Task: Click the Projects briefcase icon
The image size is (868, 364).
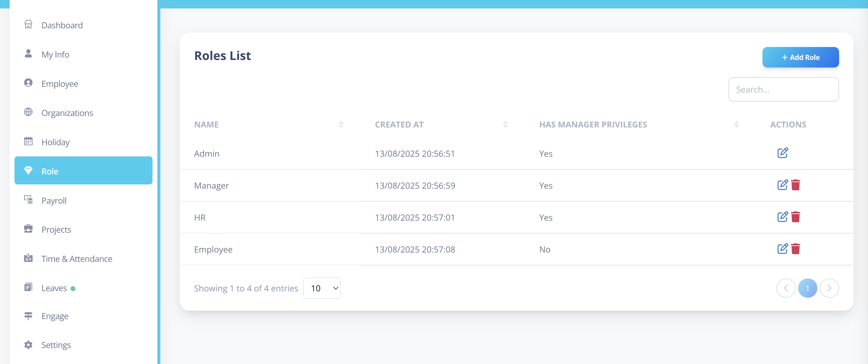Action: tap(28, 229)
